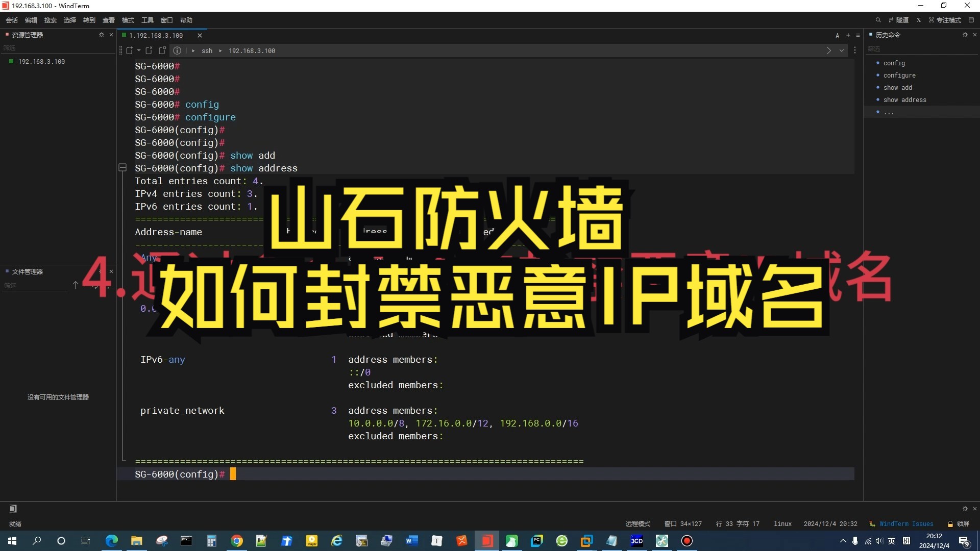Click the session info icon

pyautogui.click(x=177, y=51)
